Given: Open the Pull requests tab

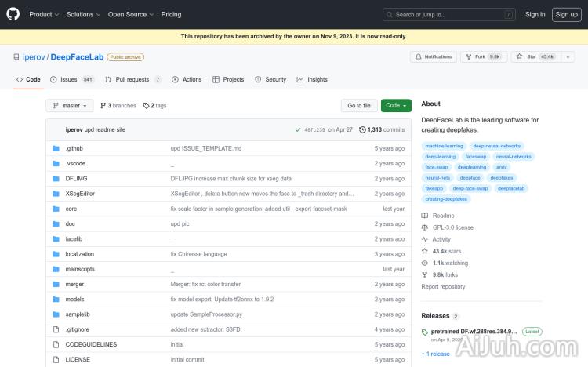Looking at the screenshot, I should [132, 79].
